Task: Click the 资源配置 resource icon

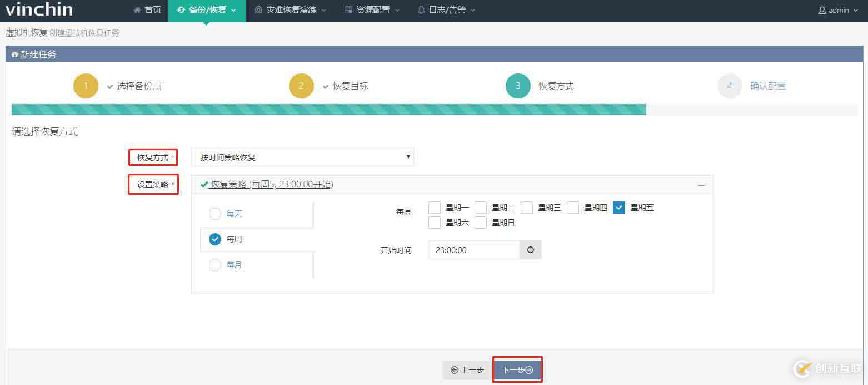Action: [x=348, y=9]
